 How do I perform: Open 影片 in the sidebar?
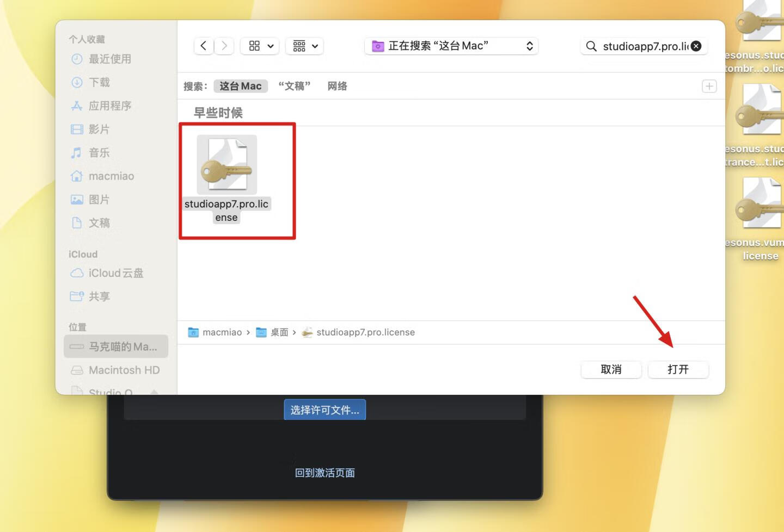(x=99, y=129)
